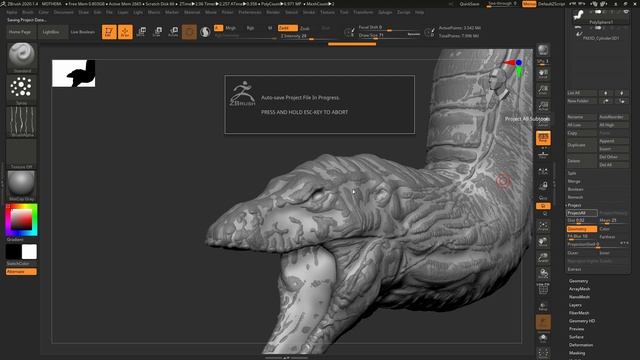This screenshot has width=640, height=360.
Task: Click the Append button
Action: tap(613, 141)
